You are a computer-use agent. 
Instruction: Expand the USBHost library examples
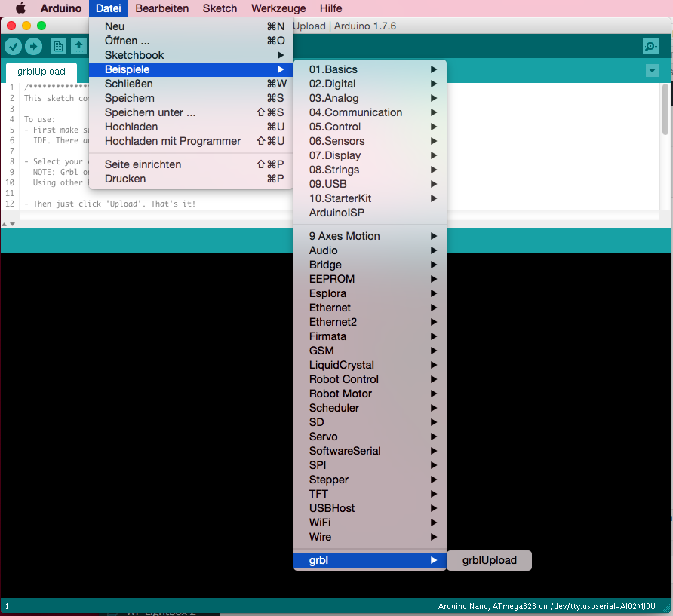click(x=370, y=508)
